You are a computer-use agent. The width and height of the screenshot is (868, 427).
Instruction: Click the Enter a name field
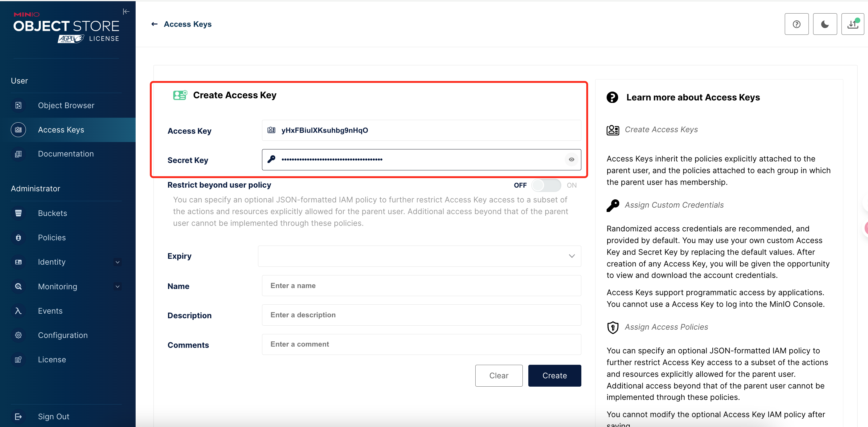pos(421,286)
